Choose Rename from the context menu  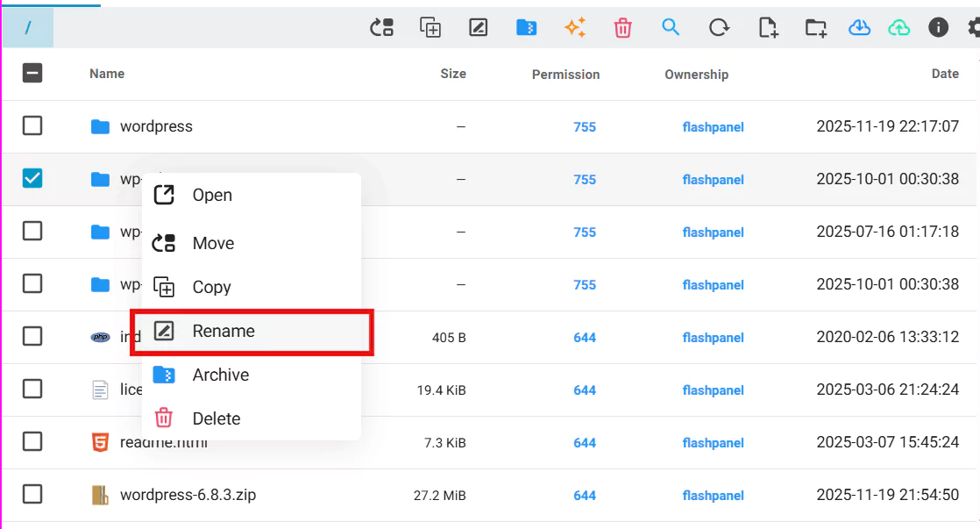(x=224, y=332)
